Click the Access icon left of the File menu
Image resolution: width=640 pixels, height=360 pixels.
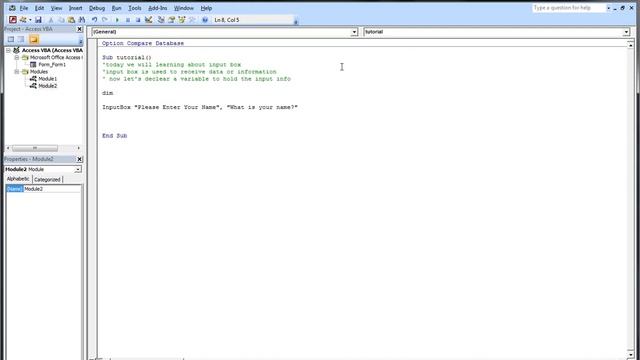[12, 8]
